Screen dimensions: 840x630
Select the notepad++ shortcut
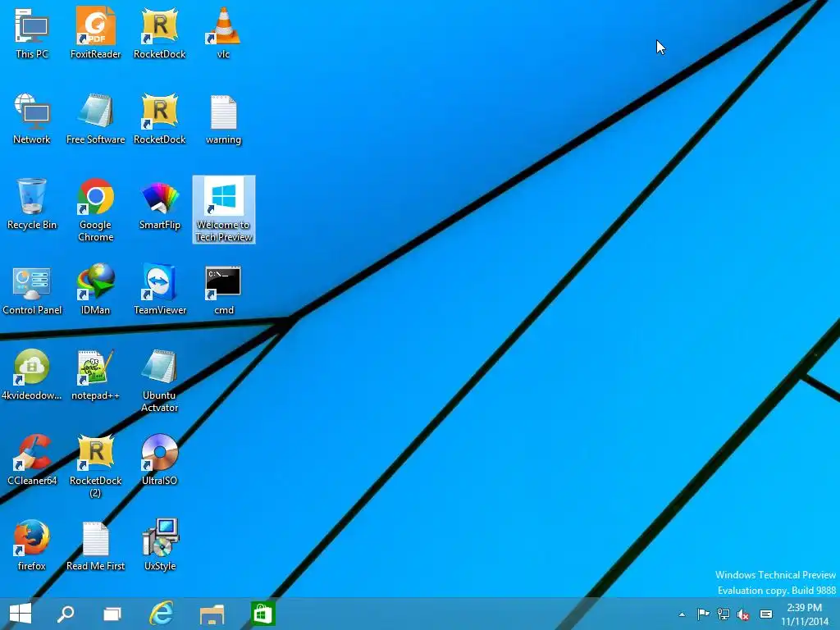click(95, 374)
